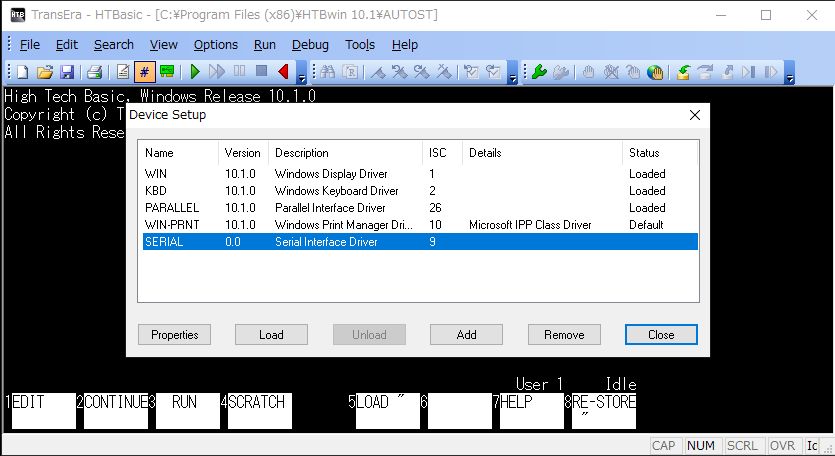Click the pause icon in toolbar
The width and height of the screenshot is (835, 456).
point(240,71)
